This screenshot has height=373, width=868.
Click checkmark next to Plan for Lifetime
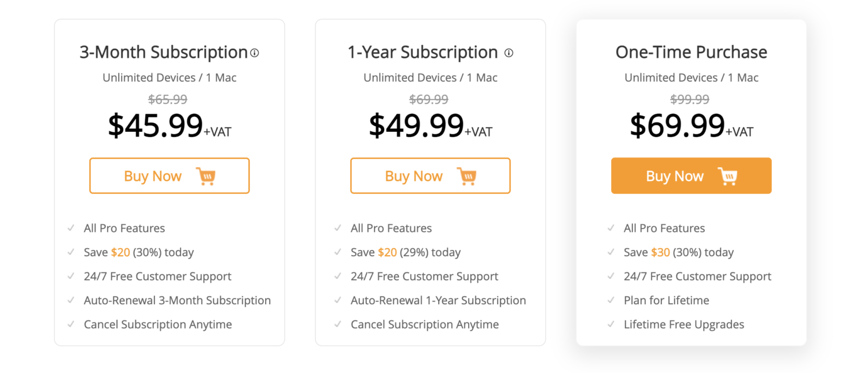click(x=610, y=300)
